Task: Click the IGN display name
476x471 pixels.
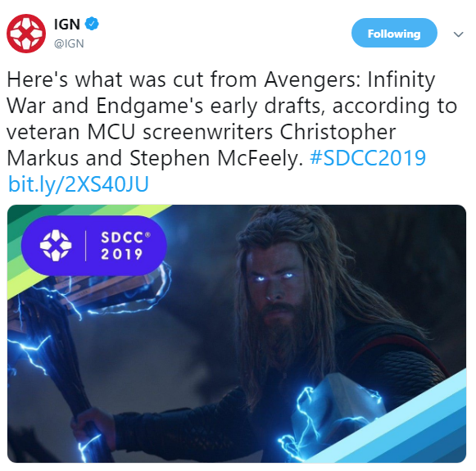Action: (x=67, y=24)
